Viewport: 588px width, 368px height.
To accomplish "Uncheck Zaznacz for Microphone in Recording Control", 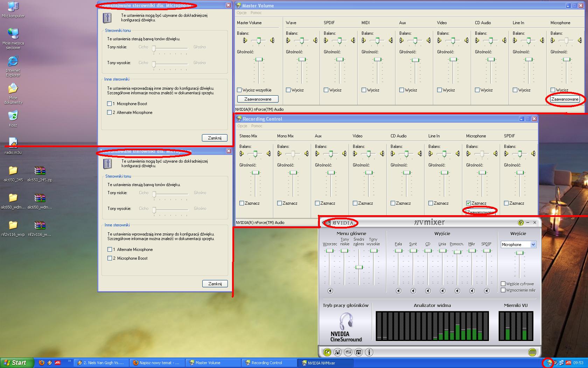I will tap(469, 203).
